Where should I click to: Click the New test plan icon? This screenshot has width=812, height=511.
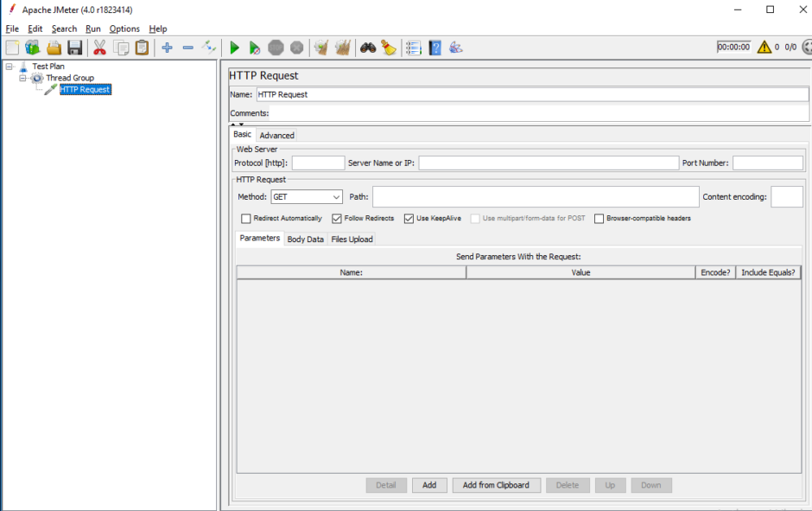coord(12,48)
